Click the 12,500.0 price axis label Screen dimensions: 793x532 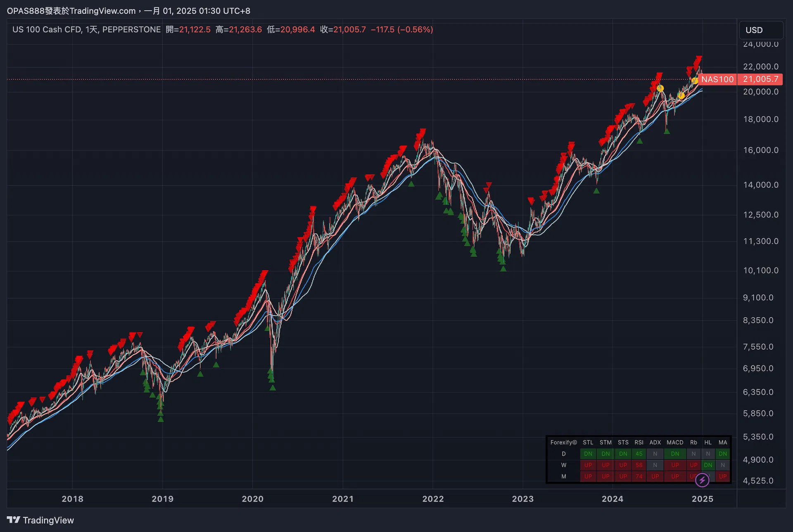761,215
